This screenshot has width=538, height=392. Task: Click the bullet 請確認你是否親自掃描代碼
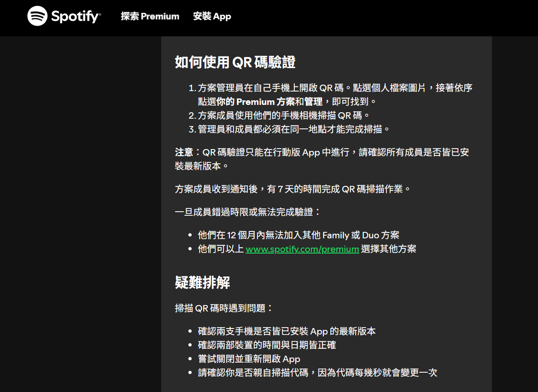tap(317, 373)
